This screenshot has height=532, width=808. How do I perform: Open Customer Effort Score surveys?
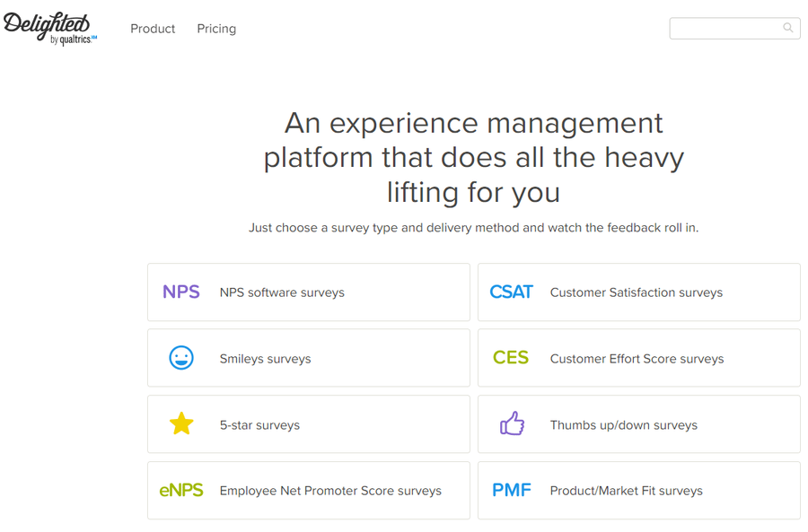click(639, 358)
